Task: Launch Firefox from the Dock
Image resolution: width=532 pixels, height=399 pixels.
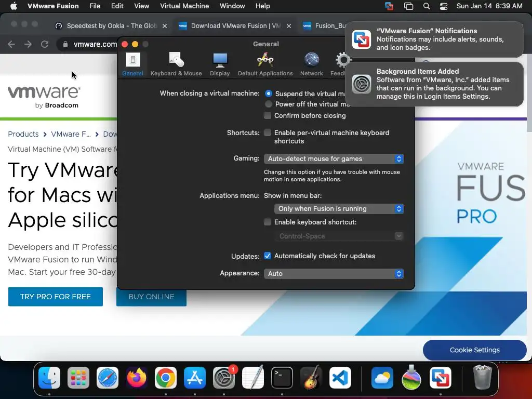Action: pyautogui.click(x=137, y=378)
